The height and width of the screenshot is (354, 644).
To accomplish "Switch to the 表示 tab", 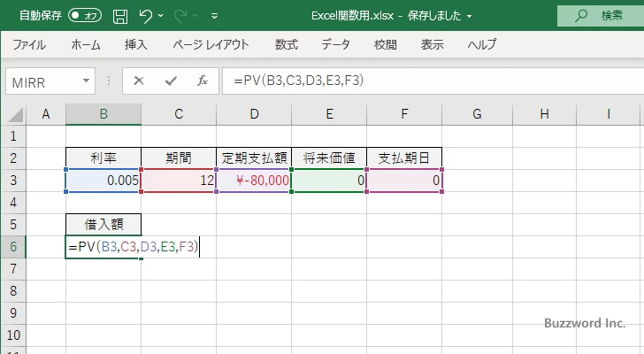I will (432, 44).
